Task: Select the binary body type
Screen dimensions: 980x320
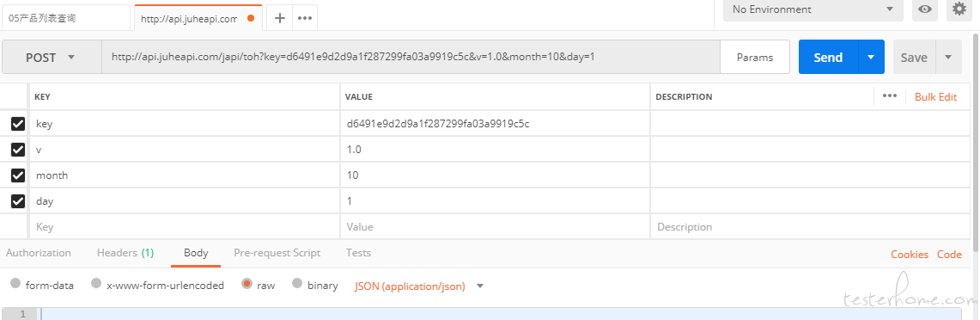Action: click(x=297, y=284)
